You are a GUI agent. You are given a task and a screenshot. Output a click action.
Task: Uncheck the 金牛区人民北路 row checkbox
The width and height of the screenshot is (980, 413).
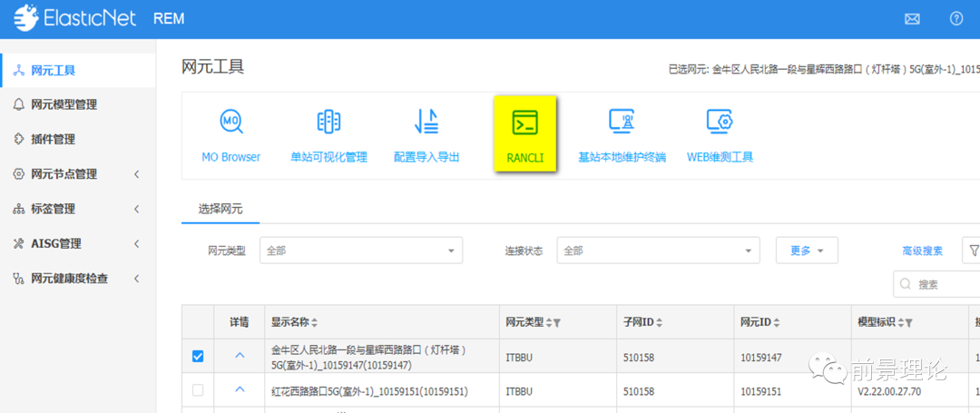point(198,357)
